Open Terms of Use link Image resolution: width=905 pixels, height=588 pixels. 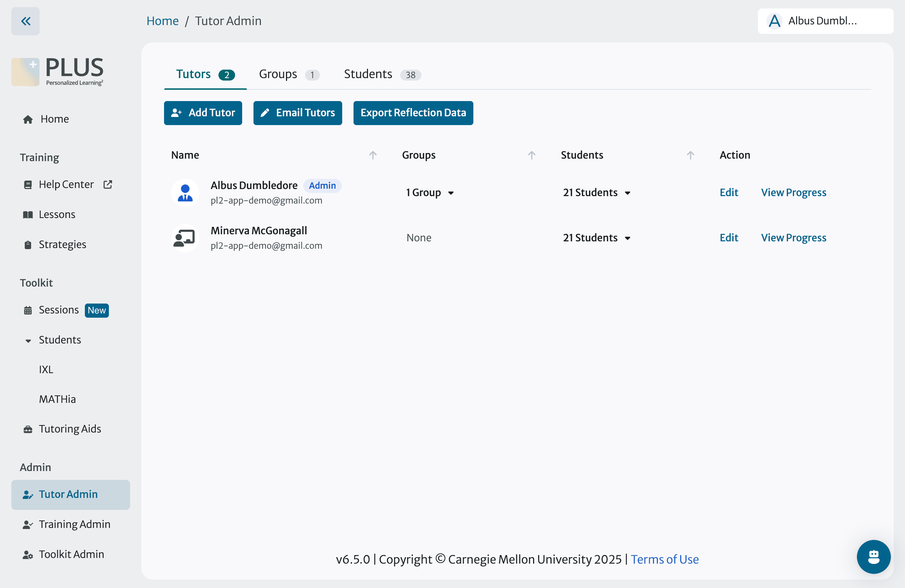click(664, 559)
